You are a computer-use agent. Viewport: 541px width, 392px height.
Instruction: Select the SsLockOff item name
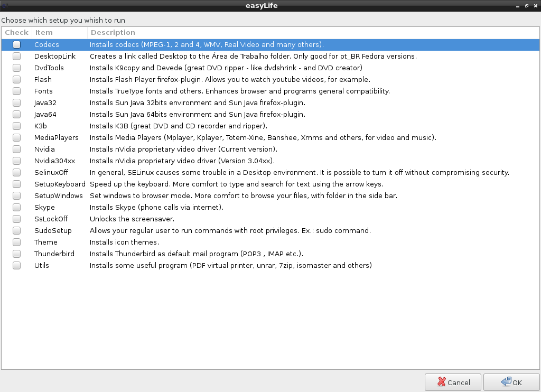tap(51, 219)
